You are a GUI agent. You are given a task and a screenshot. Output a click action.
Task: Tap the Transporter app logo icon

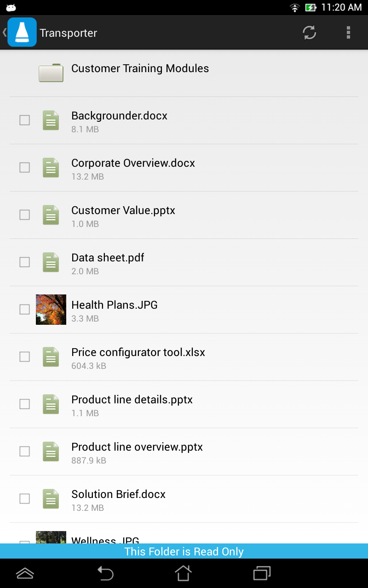coord(22,32)
